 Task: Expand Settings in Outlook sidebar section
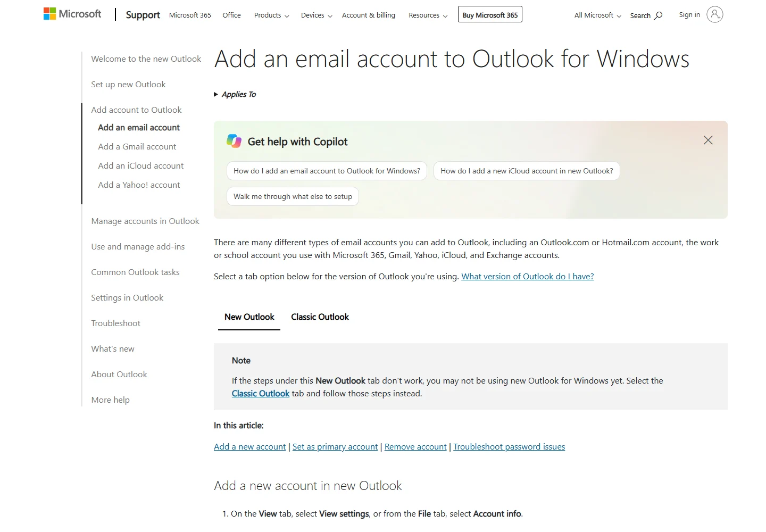pyautogui.click(x=127, y=298)
